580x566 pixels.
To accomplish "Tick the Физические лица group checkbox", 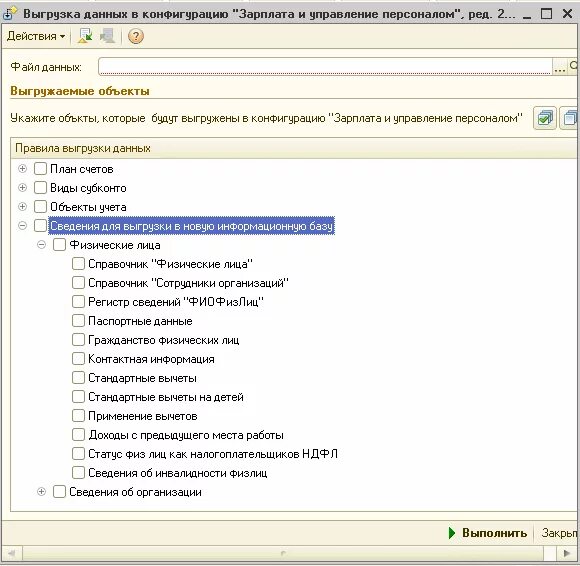I will point(59,245).
